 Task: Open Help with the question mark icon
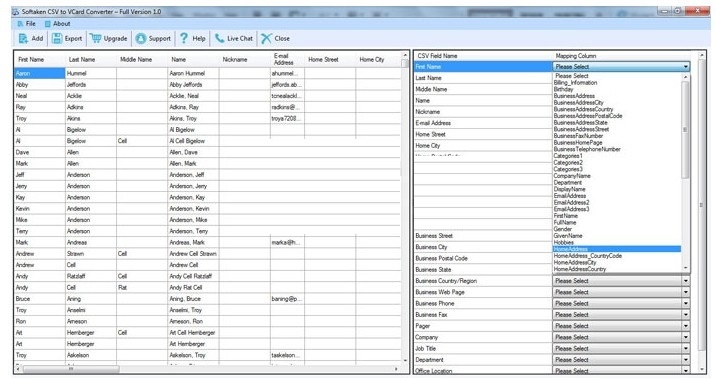pyautogui.click(x=184, y=38)
